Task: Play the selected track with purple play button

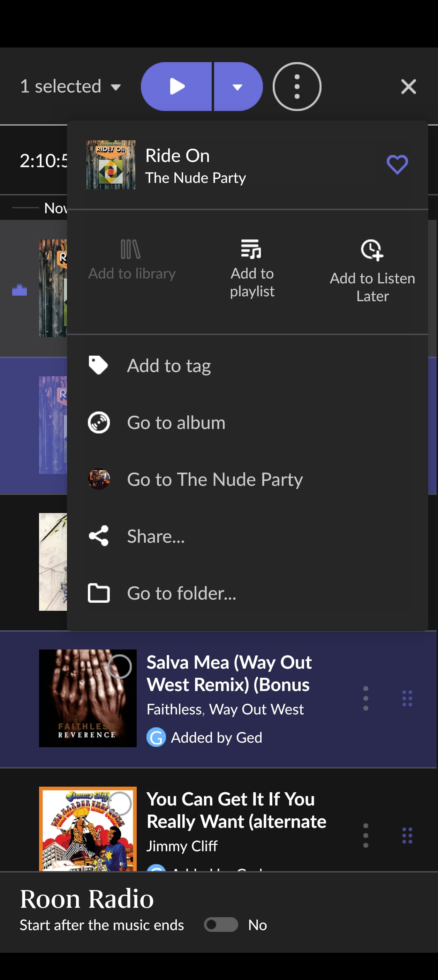Action: coord(176,87)
